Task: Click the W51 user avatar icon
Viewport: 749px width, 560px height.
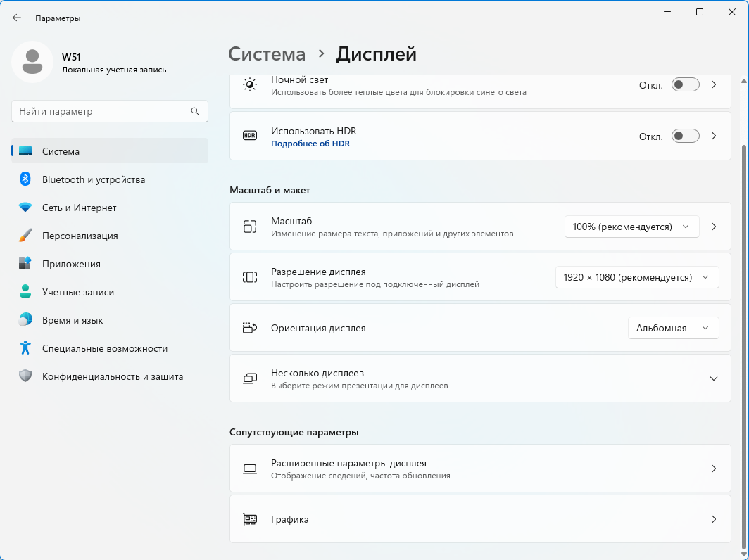Action: (32, 62)
